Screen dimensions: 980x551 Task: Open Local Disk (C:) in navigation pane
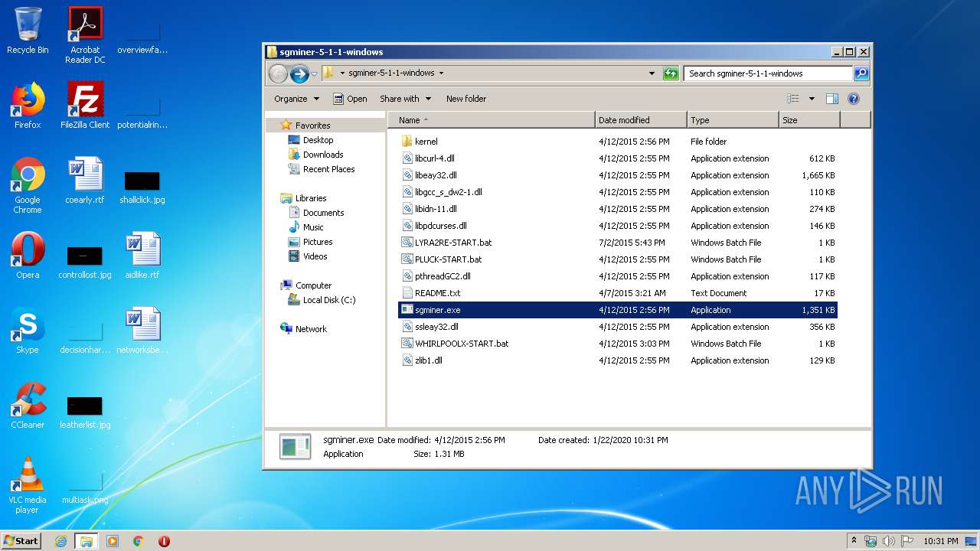pyautogui.click(x=322, y=300)
